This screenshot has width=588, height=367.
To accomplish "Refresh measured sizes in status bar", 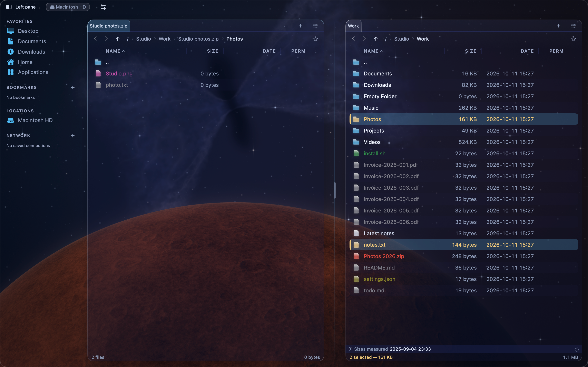I will 576,349.
